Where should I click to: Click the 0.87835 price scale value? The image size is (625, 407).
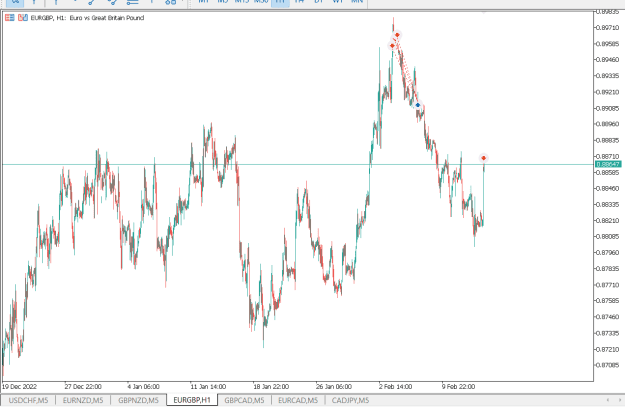pyautogui.click(x=608, y=269)
